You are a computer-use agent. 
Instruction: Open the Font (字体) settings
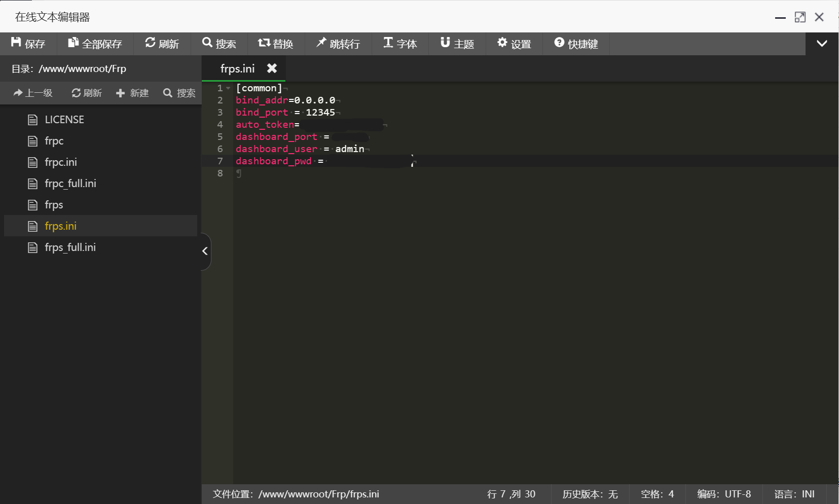[388, 43]
